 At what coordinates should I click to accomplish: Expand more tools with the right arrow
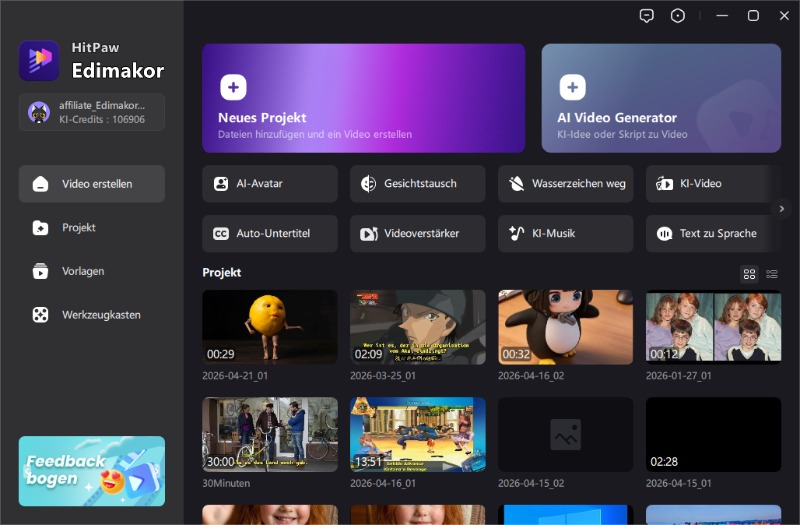(782, 208)
